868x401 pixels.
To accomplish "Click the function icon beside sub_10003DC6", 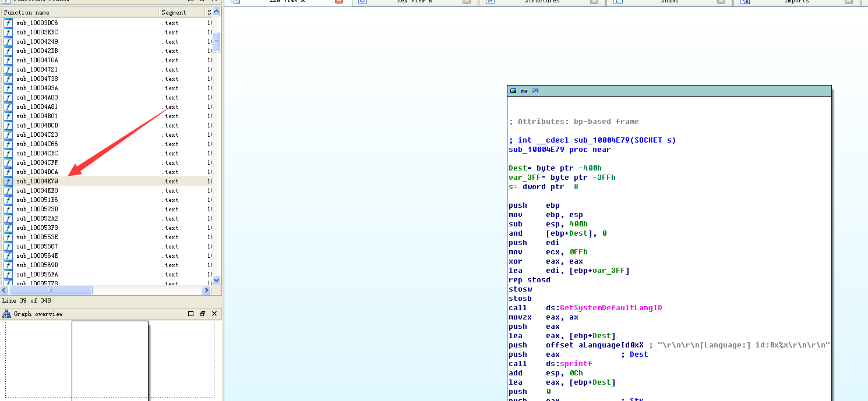I will (x=8, y=23).
